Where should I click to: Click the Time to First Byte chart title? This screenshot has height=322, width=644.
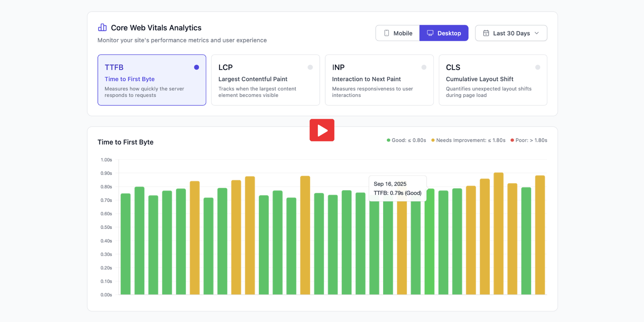[126, 142]
